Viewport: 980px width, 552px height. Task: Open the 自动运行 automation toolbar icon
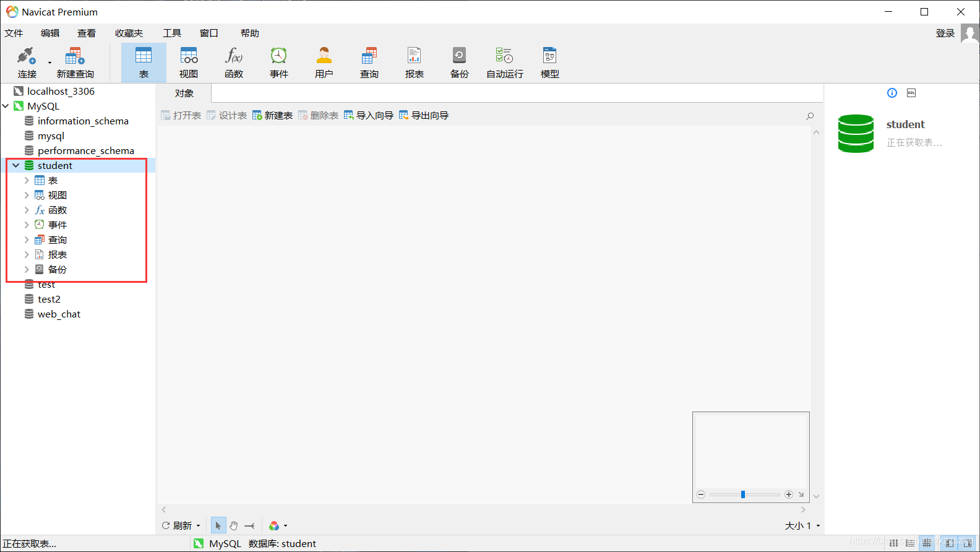505,63
